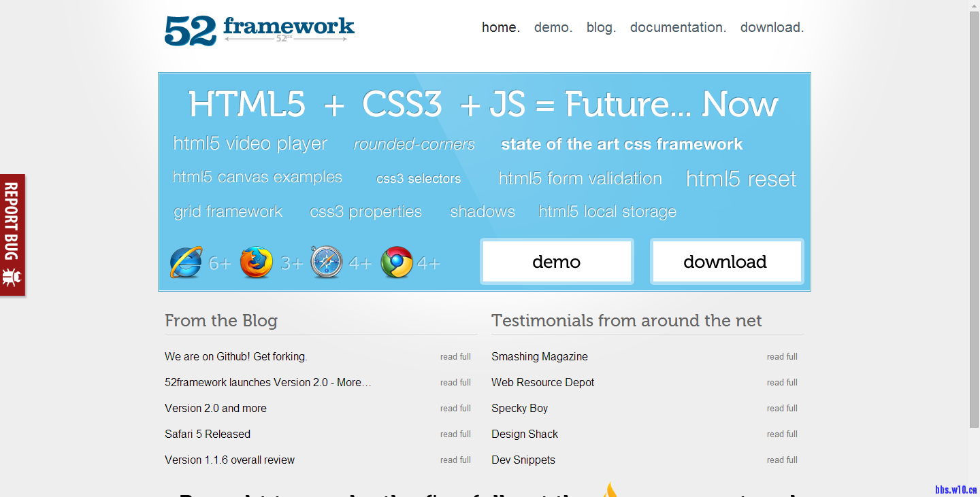The image size is (980, 497).
Task: Go to the documentation menu page
Action: click(678, 28)
